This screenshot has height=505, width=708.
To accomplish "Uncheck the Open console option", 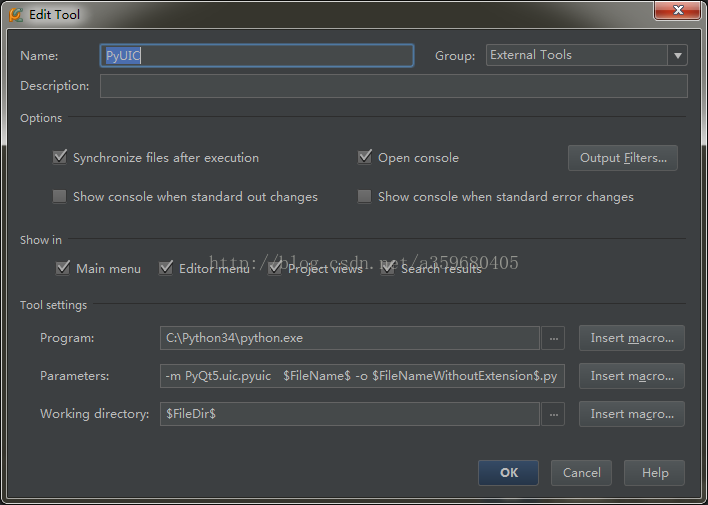I will [365, 158].
